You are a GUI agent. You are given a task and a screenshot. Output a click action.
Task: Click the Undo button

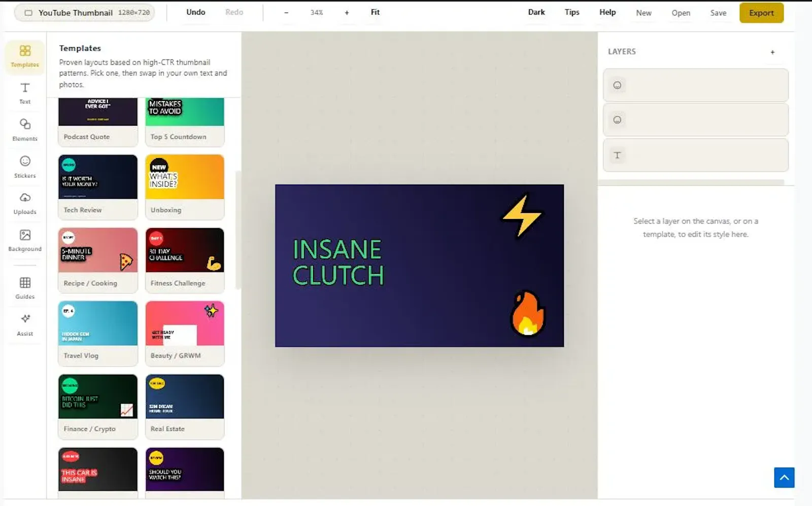[196, 12]
